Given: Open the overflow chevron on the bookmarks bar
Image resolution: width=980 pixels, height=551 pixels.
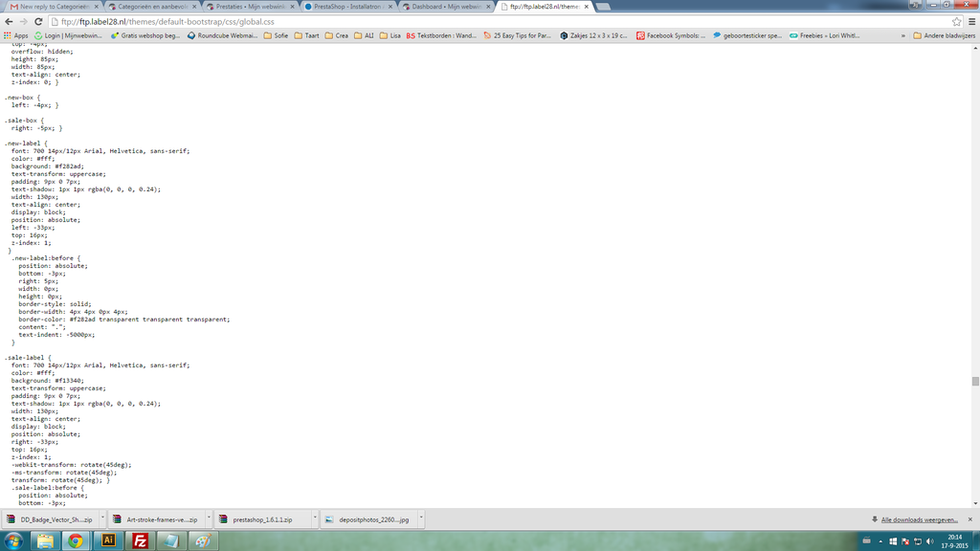Looking at the screenshot, I should point(902,35).
